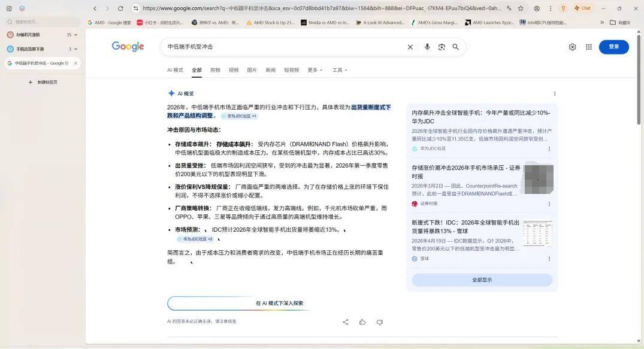
Task: Click the voice search microphone icon
Action: click(427, 47)
